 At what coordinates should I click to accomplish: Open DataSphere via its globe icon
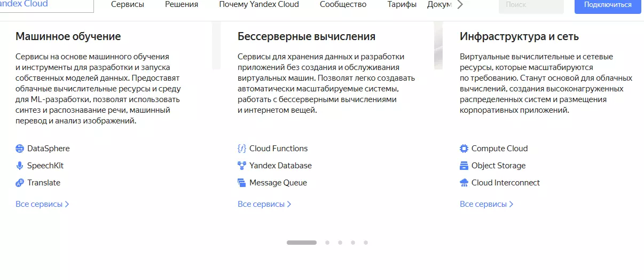click(x=20, y=149)
